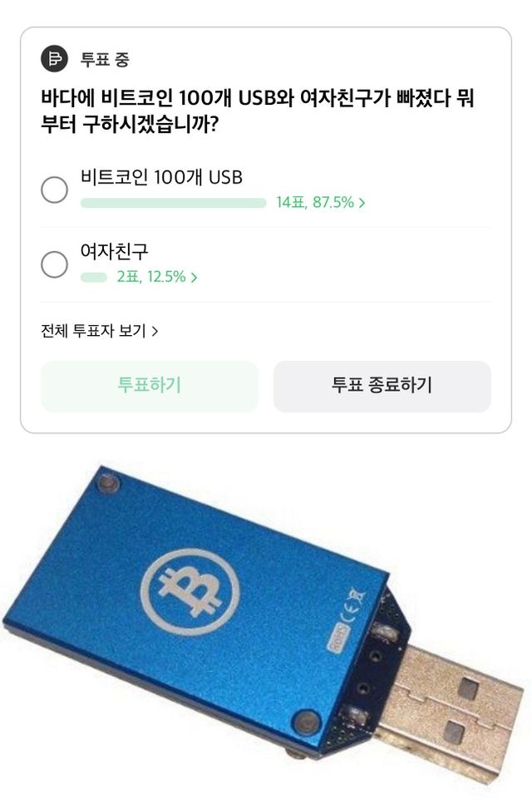Click the 비트코인 100개 USB option label
Viewport: 532px width, 809px height.
161,177
